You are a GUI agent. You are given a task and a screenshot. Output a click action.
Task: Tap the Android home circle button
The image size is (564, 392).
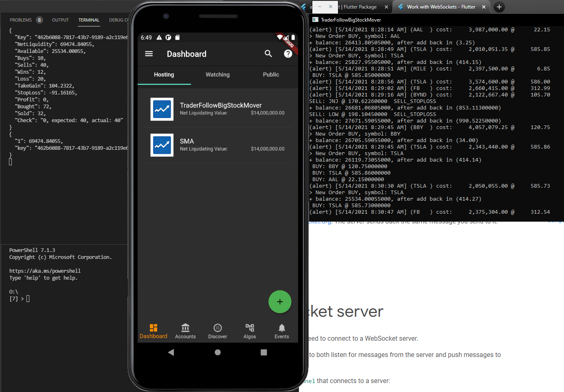click(218, 352)
